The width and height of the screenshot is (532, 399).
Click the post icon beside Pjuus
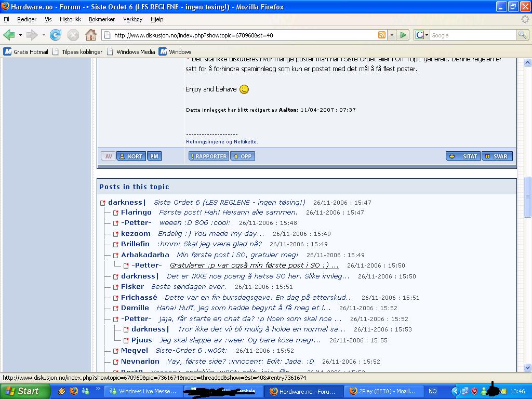pos(126,340)
